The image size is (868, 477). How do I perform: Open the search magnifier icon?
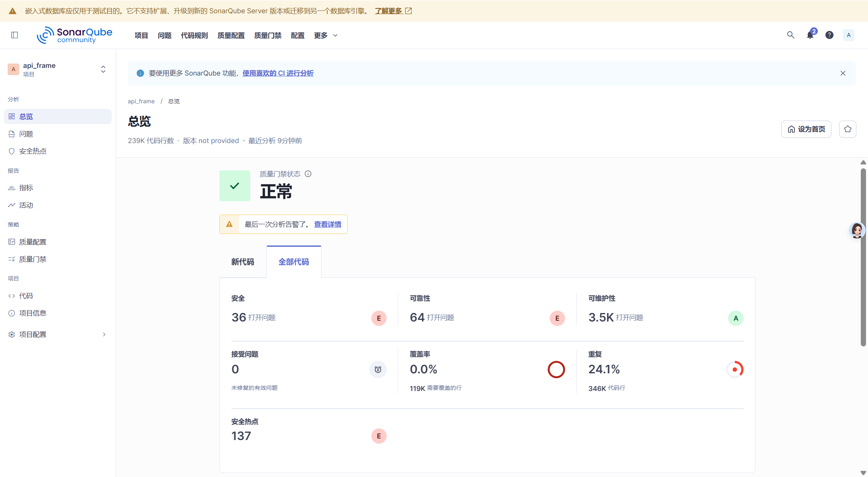tap(790, 35)
